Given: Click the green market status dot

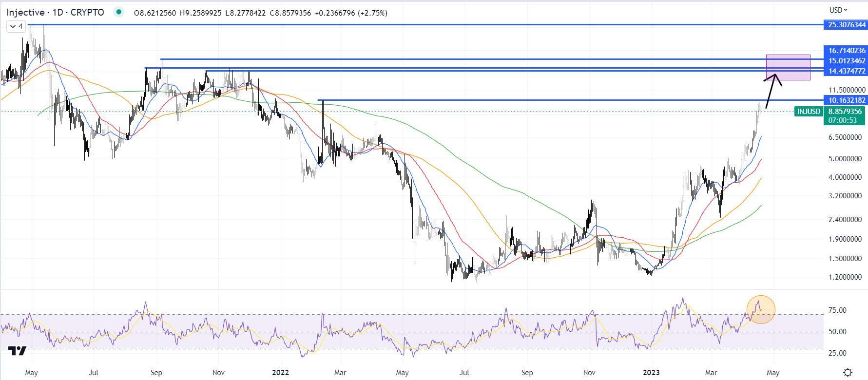Looking at the screenshot, I should click(x=118, y=13).
